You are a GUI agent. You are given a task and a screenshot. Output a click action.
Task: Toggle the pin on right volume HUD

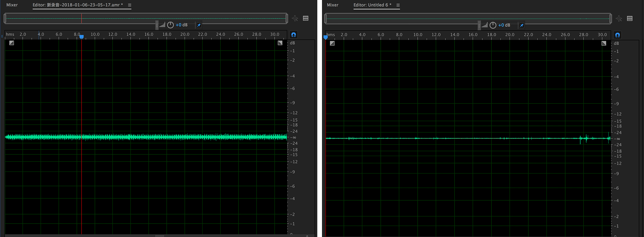tap(522, 25)
